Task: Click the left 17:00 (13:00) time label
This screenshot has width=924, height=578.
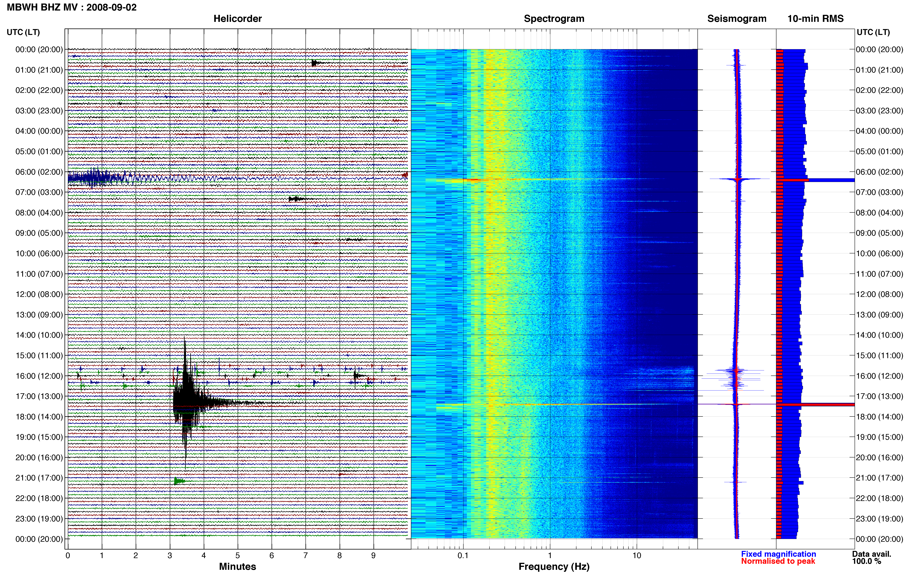Action: pos(39,396)
